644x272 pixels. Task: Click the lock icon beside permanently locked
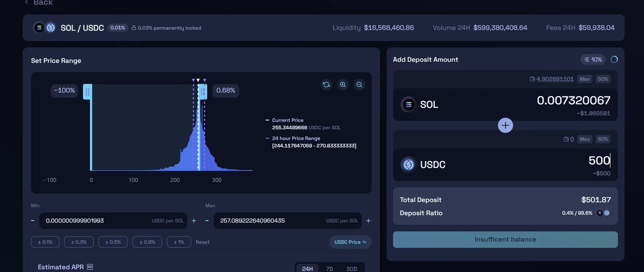[134, 28]
